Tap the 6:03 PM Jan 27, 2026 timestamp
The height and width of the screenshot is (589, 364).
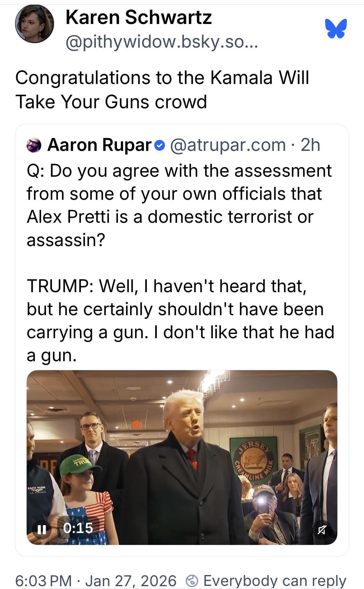pyautogui.click(x=96, y=581)
